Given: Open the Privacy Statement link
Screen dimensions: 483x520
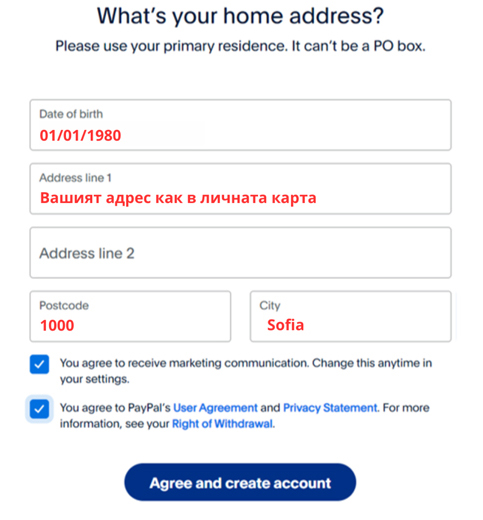Looking at the screenshot, I should click(330, 408).
